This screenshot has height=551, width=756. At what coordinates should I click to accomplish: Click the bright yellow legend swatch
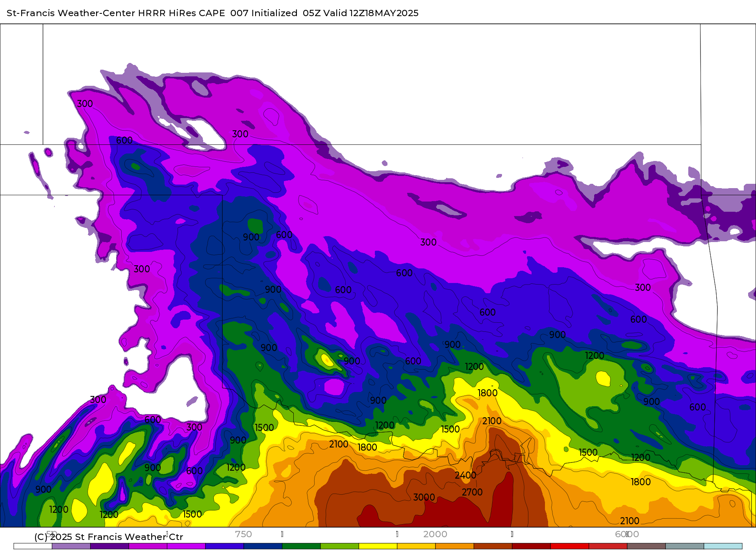[378, 546]
